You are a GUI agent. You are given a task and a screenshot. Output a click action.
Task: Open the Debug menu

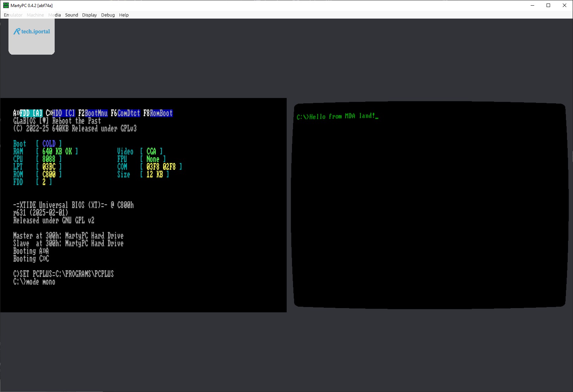[108, 15]
